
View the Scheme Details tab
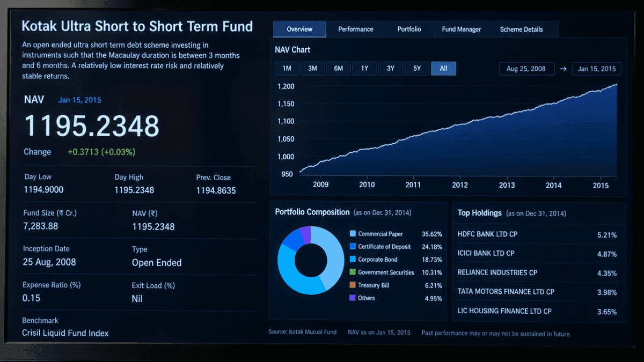521,29
